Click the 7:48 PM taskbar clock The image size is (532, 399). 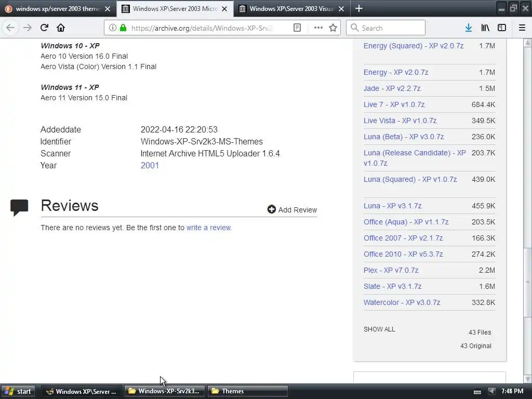tap(512, 391)
